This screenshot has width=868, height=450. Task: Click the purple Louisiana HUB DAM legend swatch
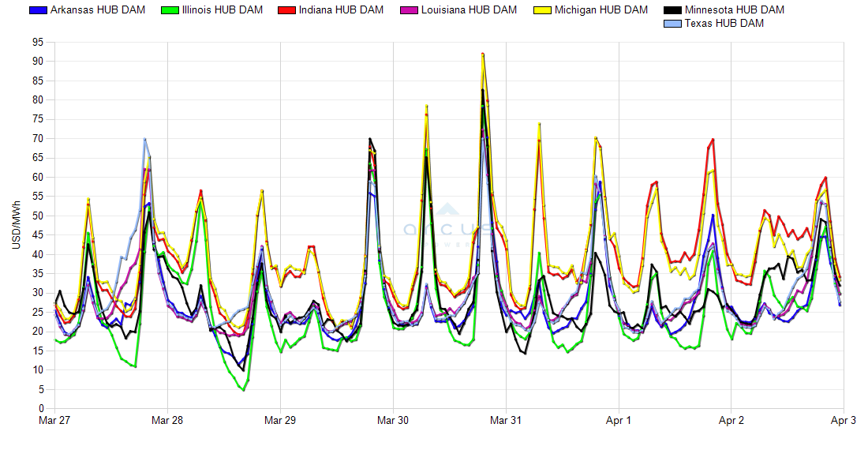click(x=410, y=10)
